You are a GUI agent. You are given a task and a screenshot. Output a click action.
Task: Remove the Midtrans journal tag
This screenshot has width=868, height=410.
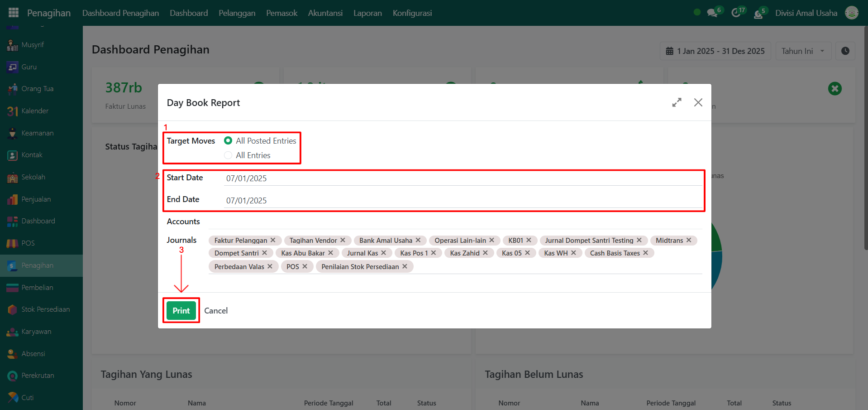tap(689, 240)
